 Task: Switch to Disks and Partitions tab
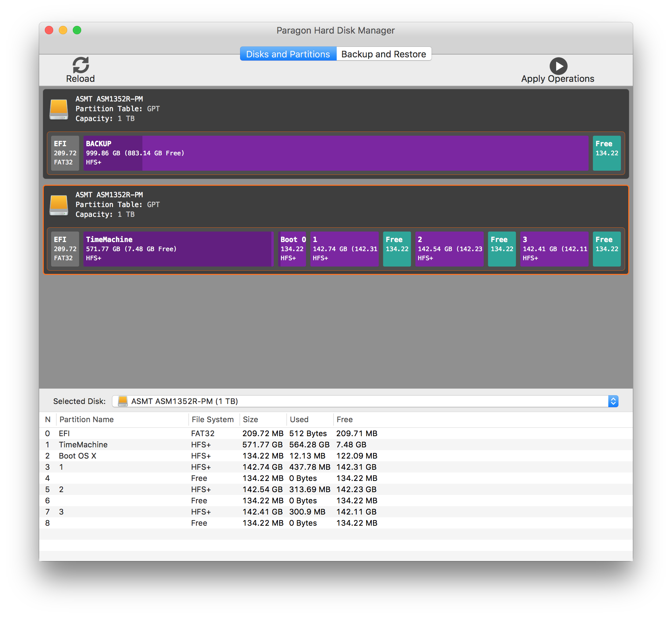[288, 54]
